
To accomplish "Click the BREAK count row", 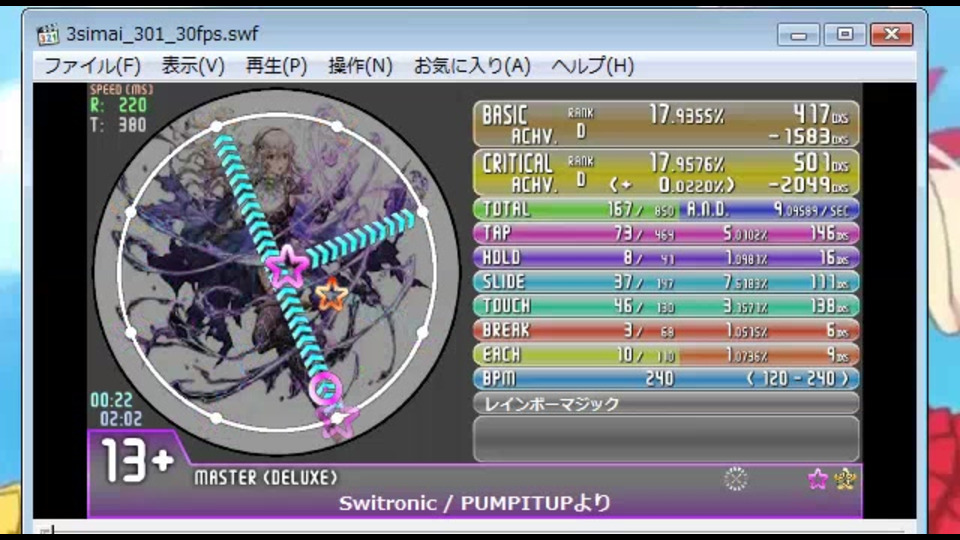I will tap(666, 331).
